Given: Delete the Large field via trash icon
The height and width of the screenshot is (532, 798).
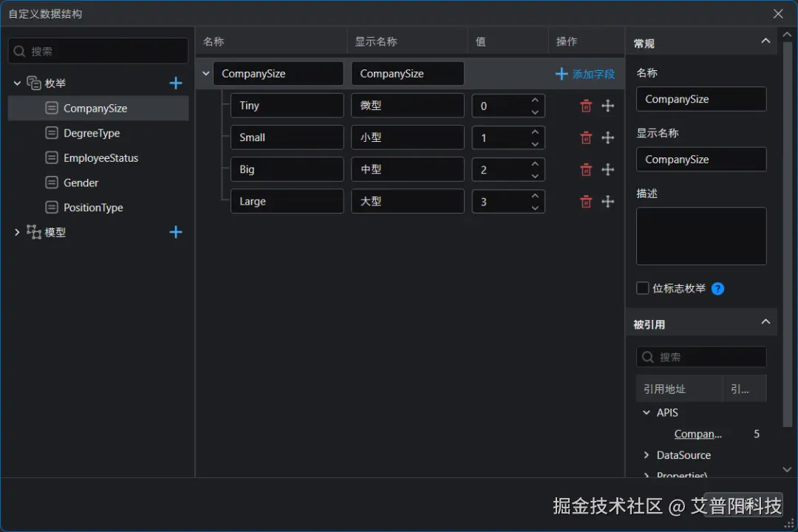Looking at the screenshot, I should click(585, 201).
